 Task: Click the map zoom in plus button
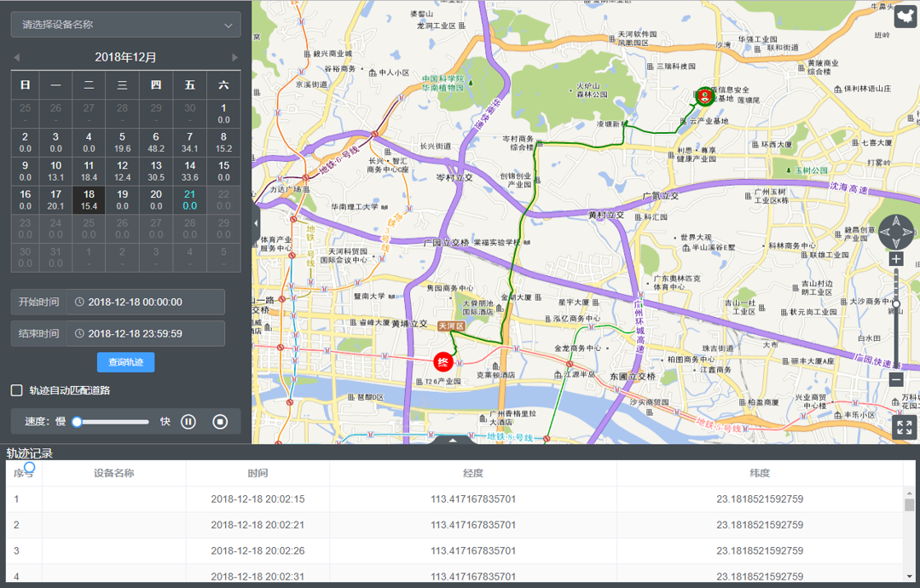pos(896,259)
